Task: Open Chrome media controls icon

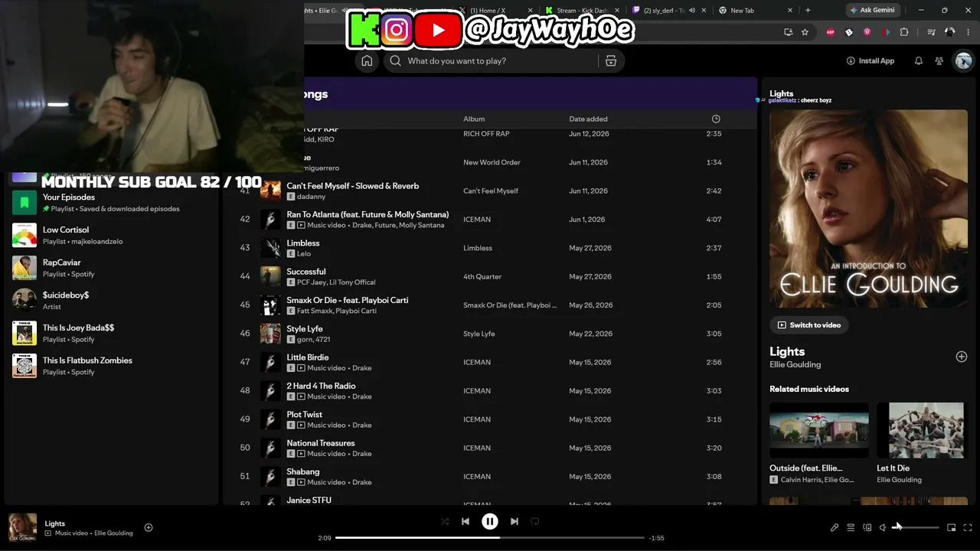Action: [931, 32]
